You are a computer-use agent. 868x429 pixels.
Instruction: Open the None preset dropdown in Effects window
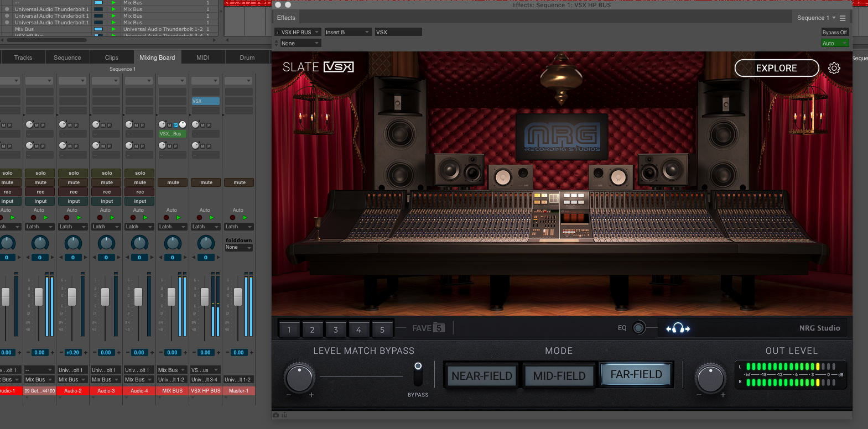300,43
